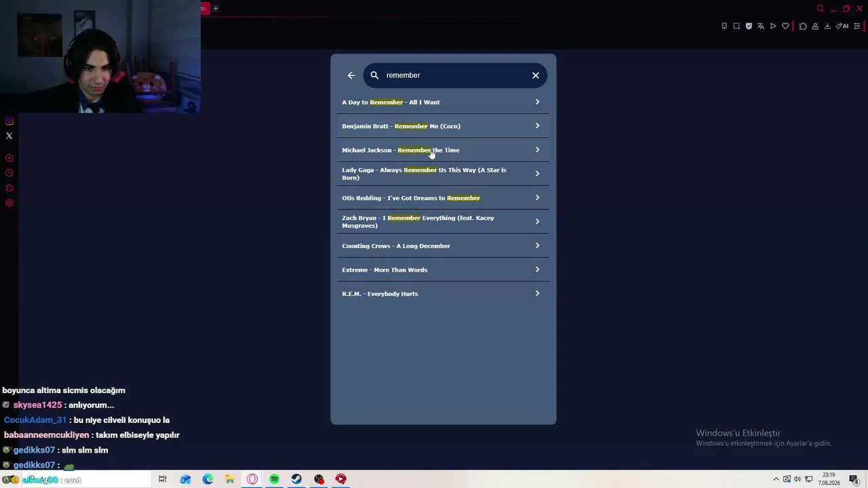Select 'Benjamin Bratt - Remember Me (Coco)'
This screenshot has width=868, height=488.
click(443, 126)
